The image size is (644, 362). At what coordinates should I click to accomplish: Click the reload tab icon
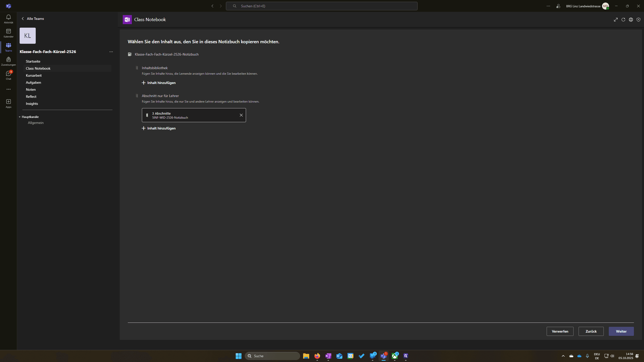pos(623,20)
